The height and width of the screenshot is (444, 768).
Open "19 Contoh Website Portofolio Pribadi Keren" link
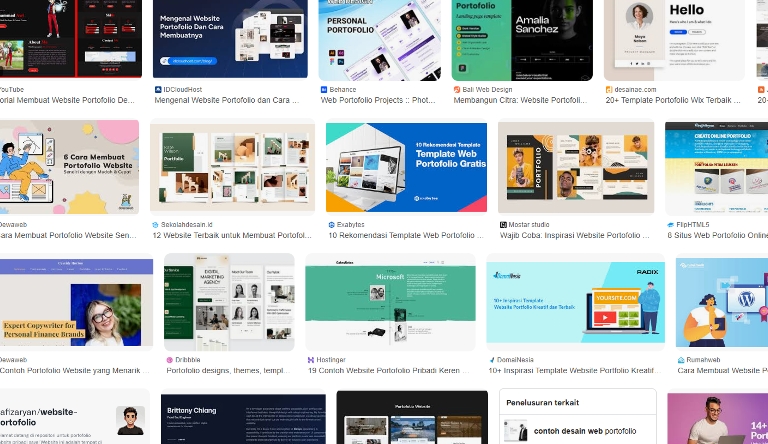click(x=390, y=371)
